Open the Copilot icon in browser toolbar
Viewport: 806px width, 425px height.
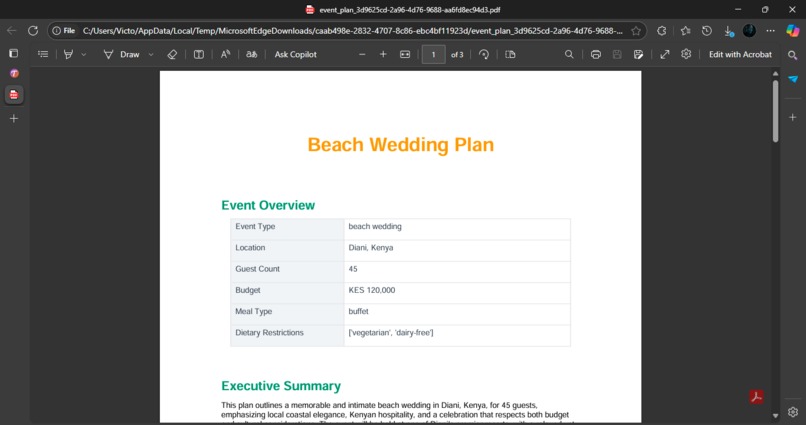793,31
